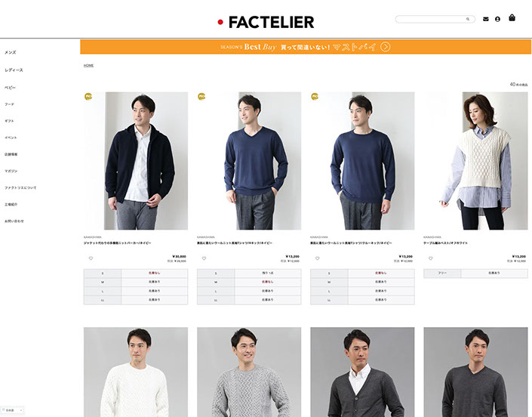Click inside the header search field

point(431,19)
